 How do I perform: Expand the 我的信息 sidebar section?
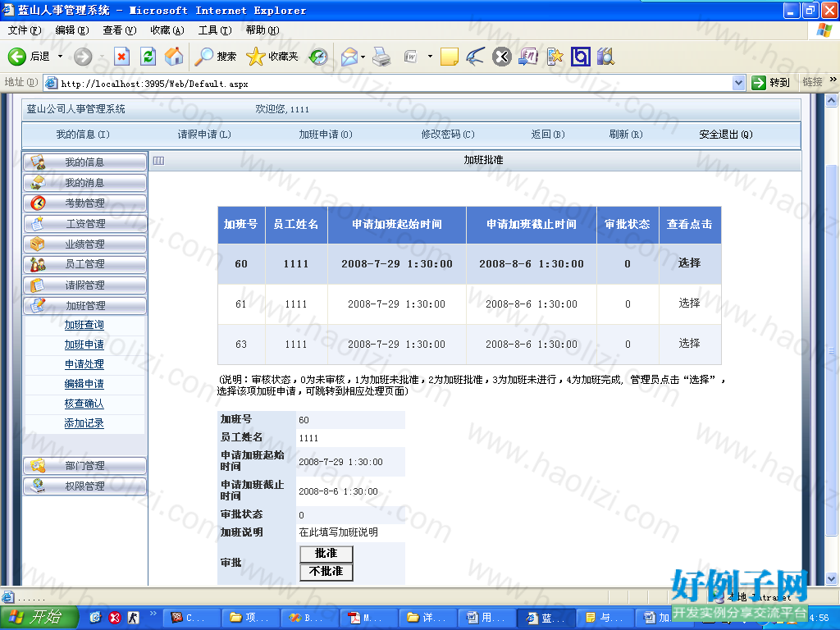(x=84, y=162)
